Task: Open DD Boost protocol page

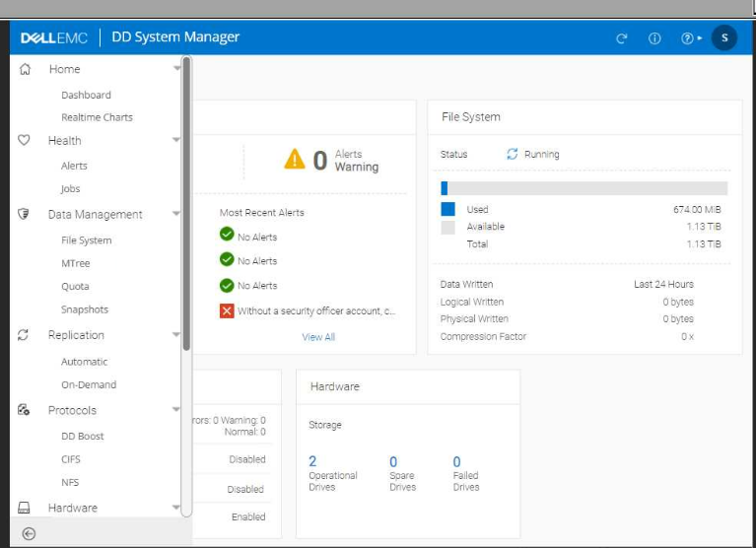Action: [x=83, y=437]
